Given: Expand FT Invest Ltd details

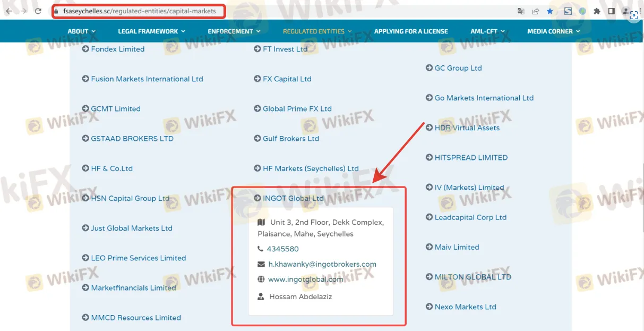Looking at the screenshot, I should pyautogui.click(x=285, y=49).
